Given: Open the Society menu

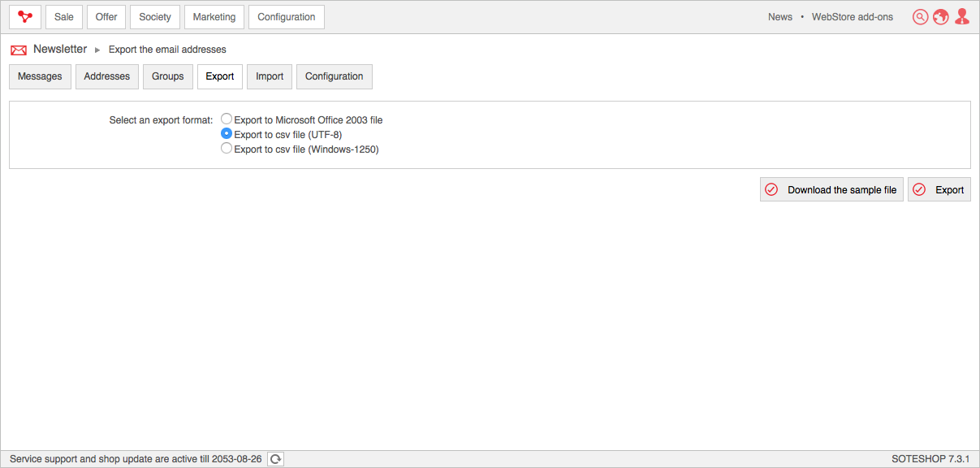Looking at the screenshot, I should click(155, 17).
